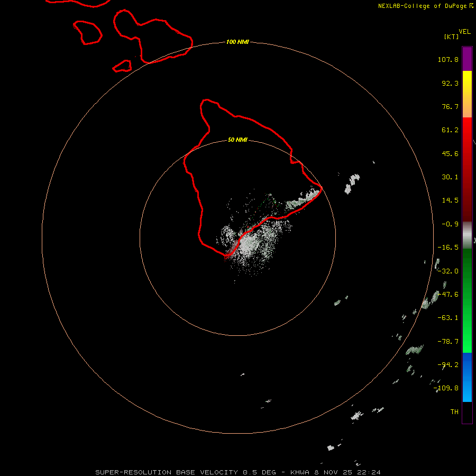Click the 107.8 velocity scale value
The image size is (476, 476).
(x=448, y=59)
